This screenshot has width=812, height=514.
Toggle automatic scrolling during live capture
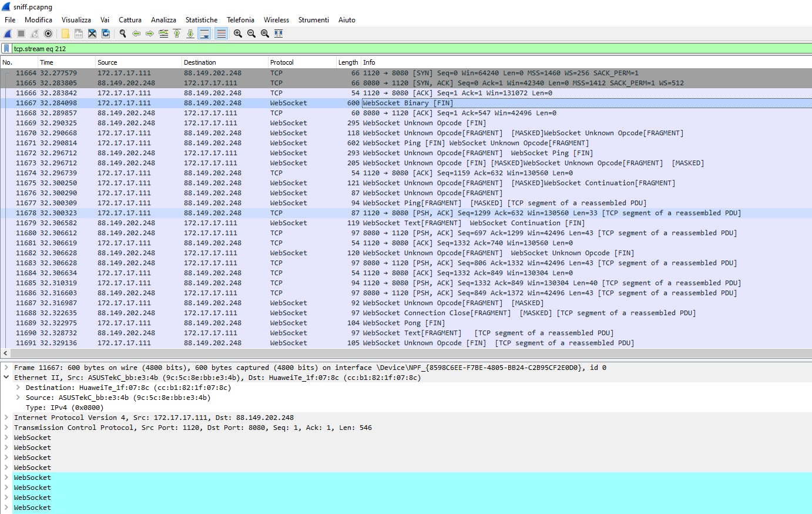tap(204, 34)
